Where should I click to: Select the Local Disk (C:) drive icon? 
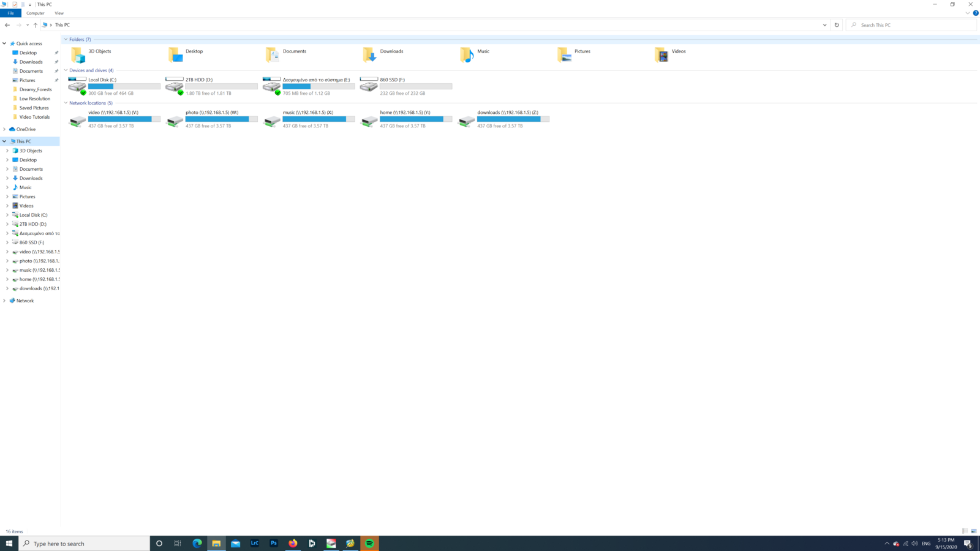point(77,86)
